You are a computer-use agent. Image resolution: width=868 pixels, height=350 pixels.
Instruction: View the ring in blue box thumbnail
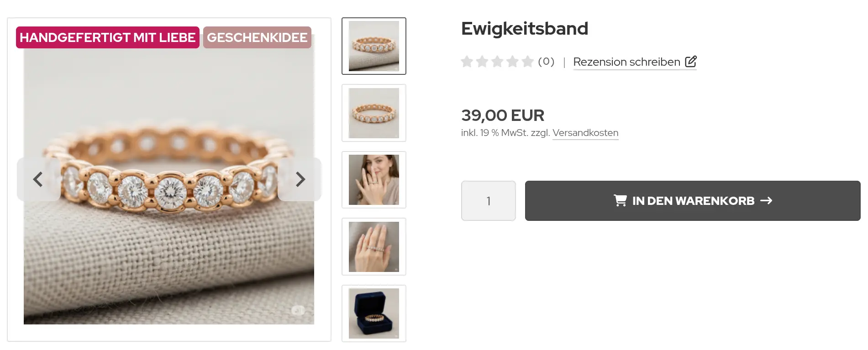pos(374,313)
